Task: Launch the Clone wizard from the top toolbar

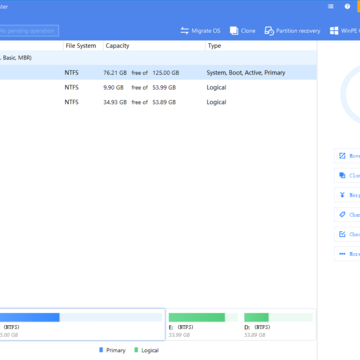Action: (x=243, y=31)
